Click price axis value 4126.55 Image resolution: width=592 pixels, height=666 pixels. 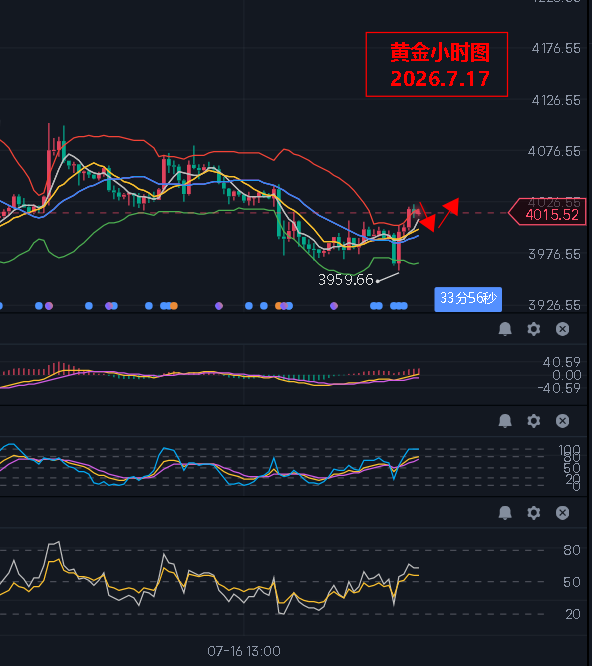(556, 100)
